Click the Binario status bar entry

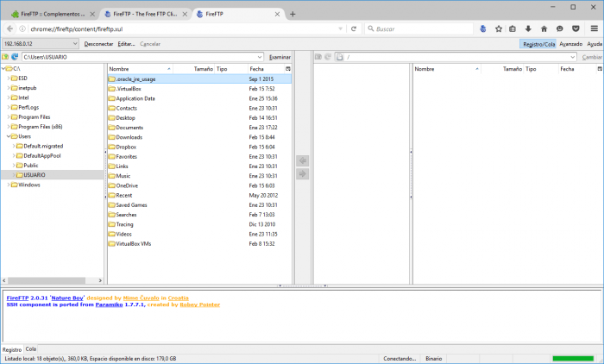tap(434, 359)
